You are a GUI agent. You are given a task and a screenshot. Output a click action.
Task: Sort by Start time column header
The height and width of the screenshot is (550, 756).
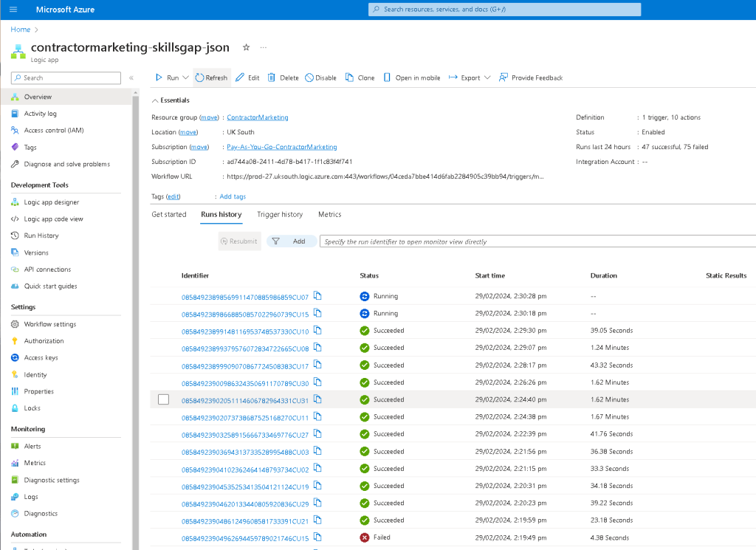click(490, 275)
